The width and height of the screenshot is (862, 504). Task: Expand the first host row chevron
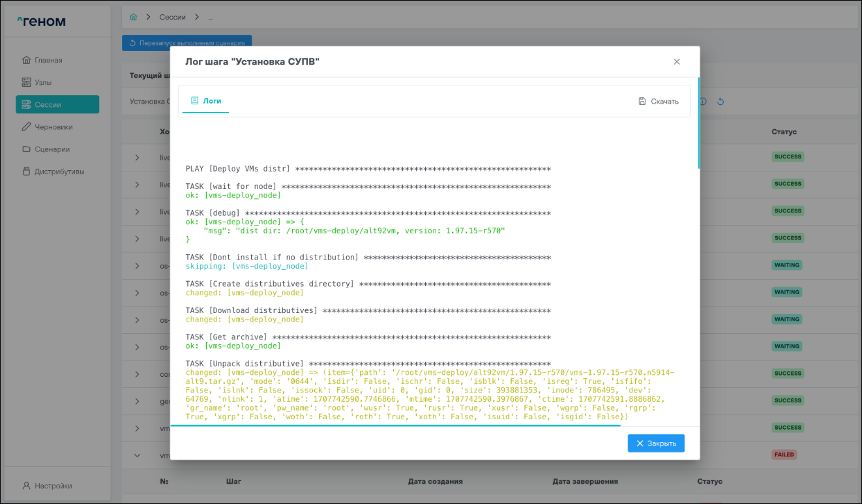[x=137, y=158]
